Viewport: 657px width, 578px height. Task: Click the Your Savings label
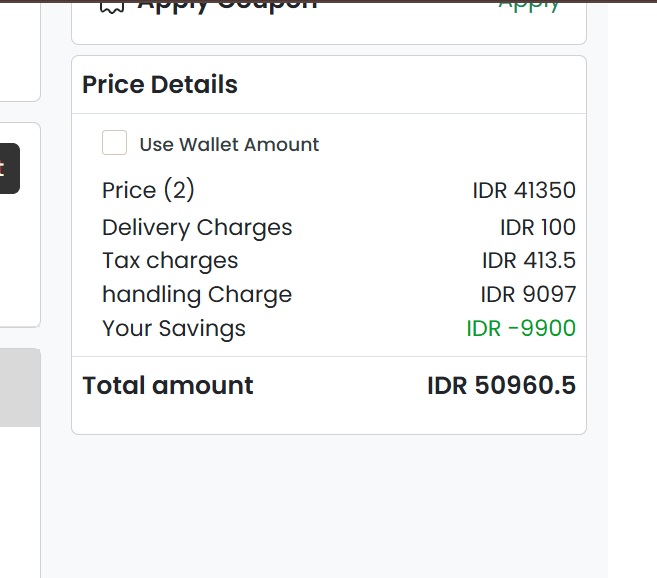(174, 329)
